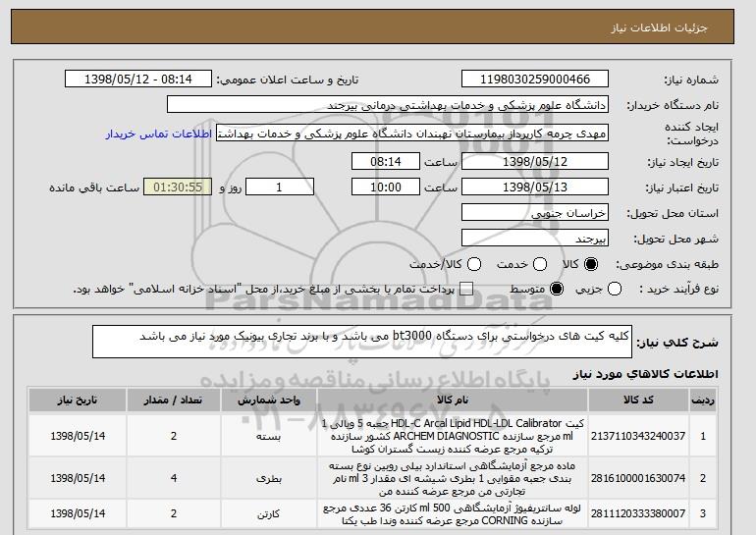The width and height of the screenshot is (756, 535).
Task: Click the delivery city field بیرجند
Action: [x=535, y=239]
